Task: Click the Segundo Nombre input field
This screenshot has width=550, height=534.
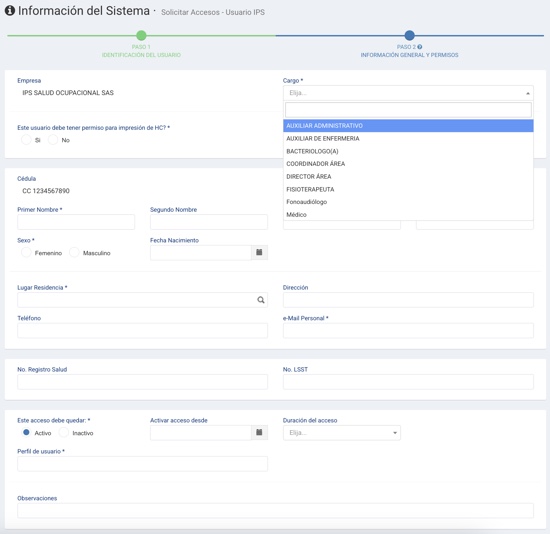Action: [x=209, y=222]
